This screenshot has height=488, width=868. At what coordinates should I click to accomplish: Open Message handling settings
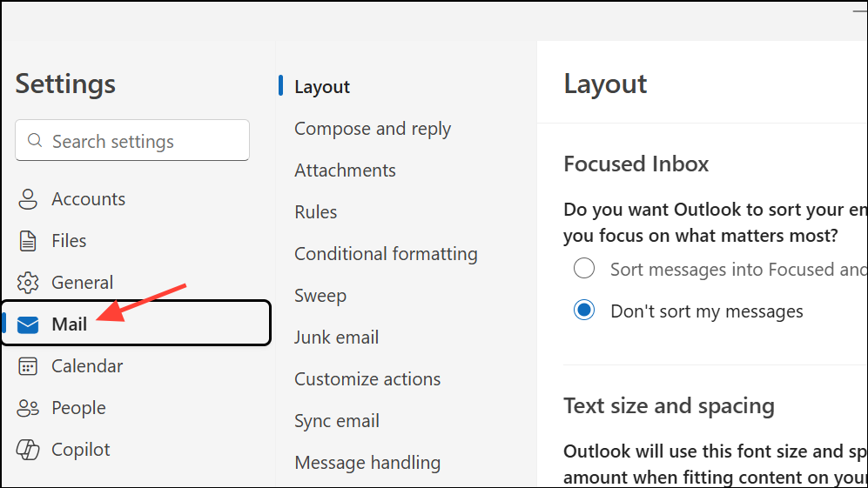point(367,463)
